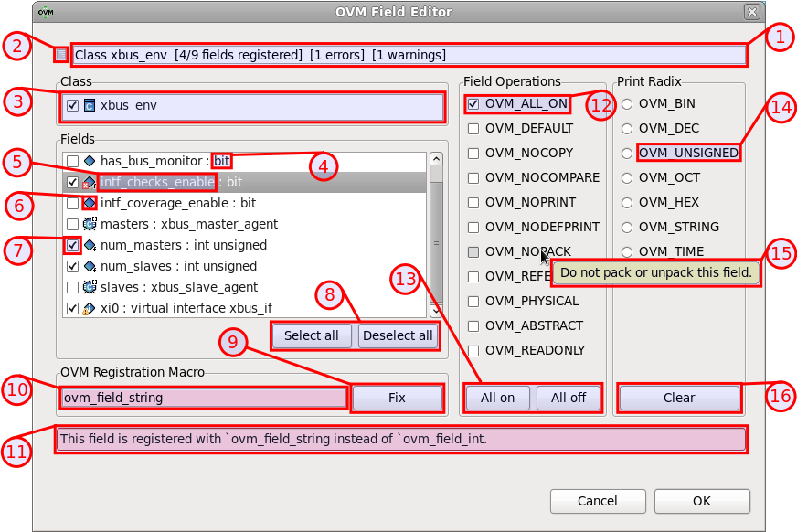Choose the OVM_BIN radix option
The height and width of the screenshot is (532, 797).
tap(626, 103)
